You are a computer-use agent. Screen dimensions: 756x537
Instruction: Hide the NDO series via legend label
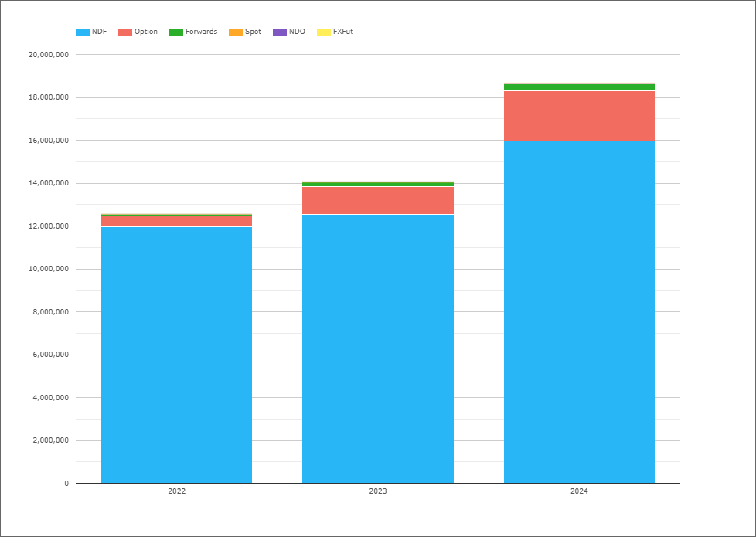tap(297, 32)
